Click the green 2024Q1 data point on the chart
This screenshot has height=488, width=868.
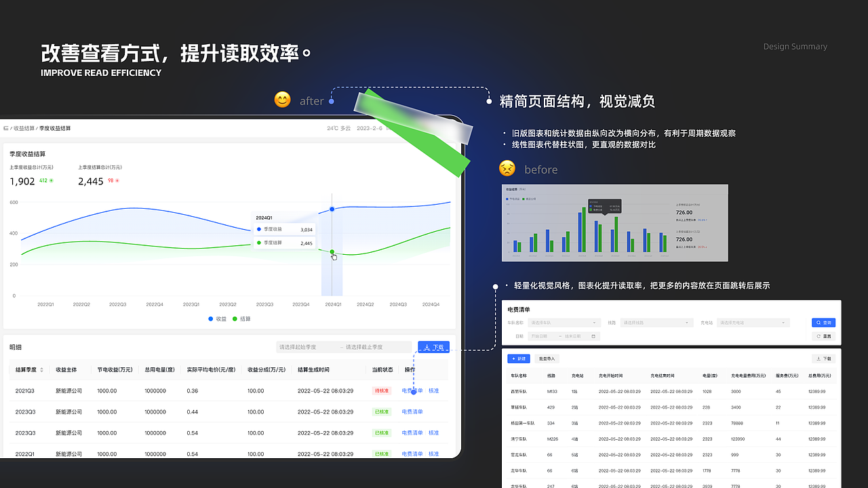coord(332,252)
